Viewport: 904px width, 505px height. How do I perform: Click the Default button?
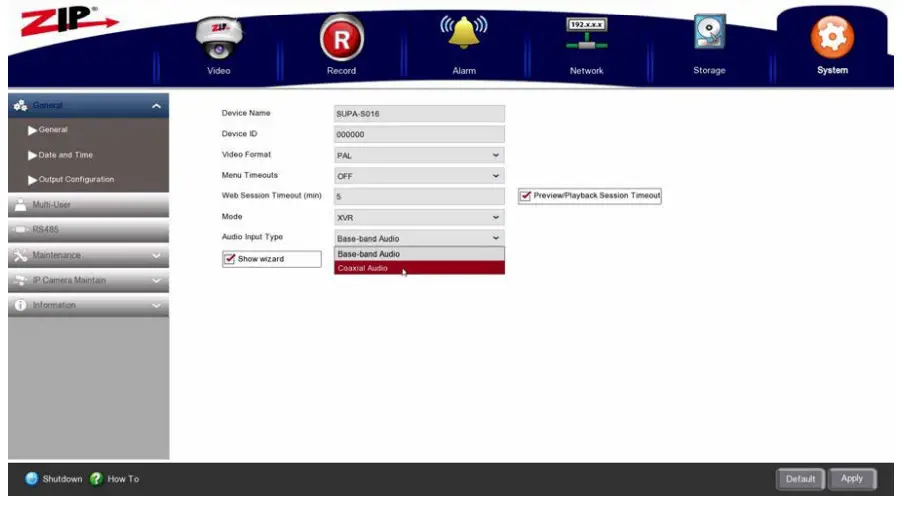click(800, 478)
